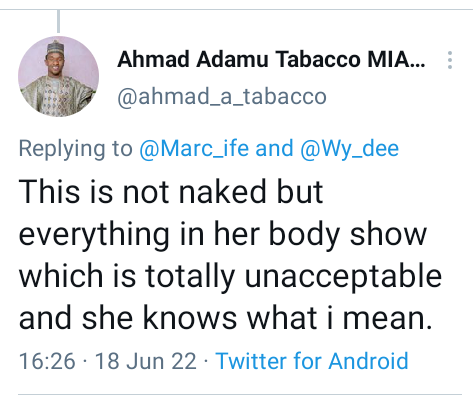Click the thread connector line above the avatar
Screen dimensions: 473x414
click(x=58, y=21)
